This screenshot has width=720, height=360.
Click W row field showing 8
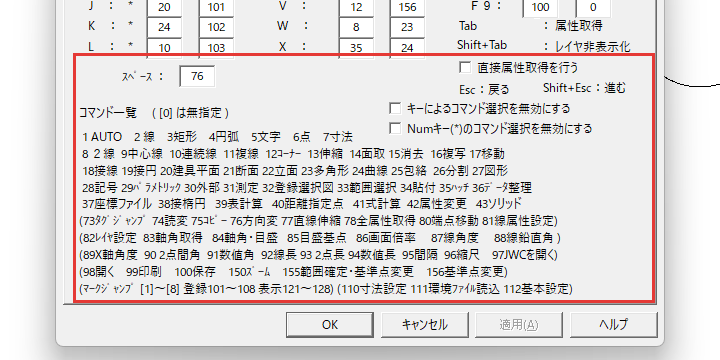tap(356, 27)
